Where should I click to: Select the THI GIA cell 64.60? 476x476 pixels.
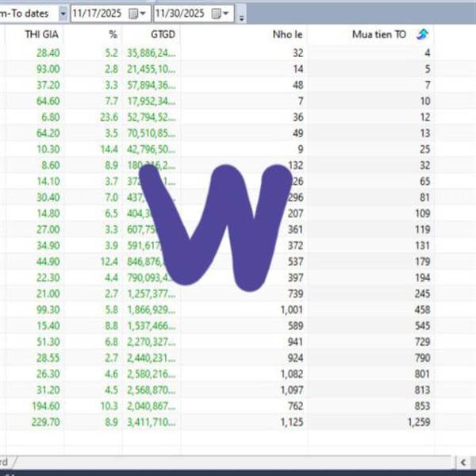tap(48, 101)
